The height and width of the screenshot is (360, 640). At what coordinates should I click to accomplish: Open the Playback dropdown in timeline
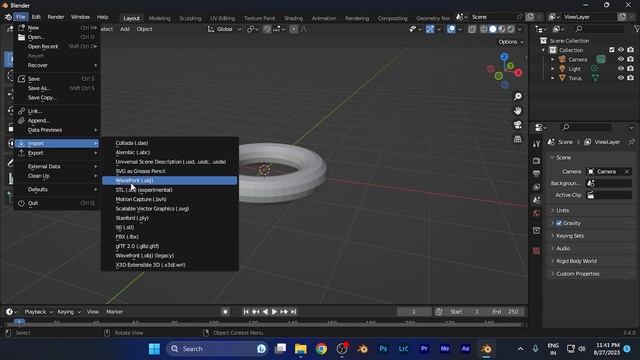tap(39, 312)
